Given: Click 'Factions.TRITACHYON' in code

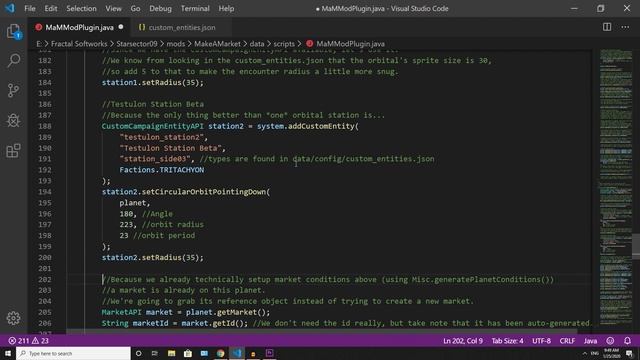Looking at the screenshot, I should [162, 170].
